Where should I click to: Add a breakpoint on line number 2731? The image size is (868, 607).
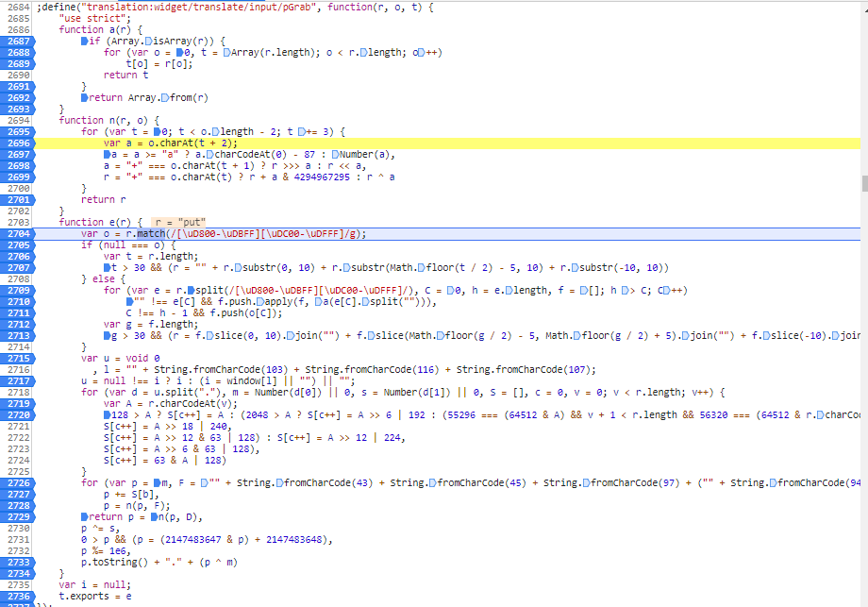(x=19, y=539)
